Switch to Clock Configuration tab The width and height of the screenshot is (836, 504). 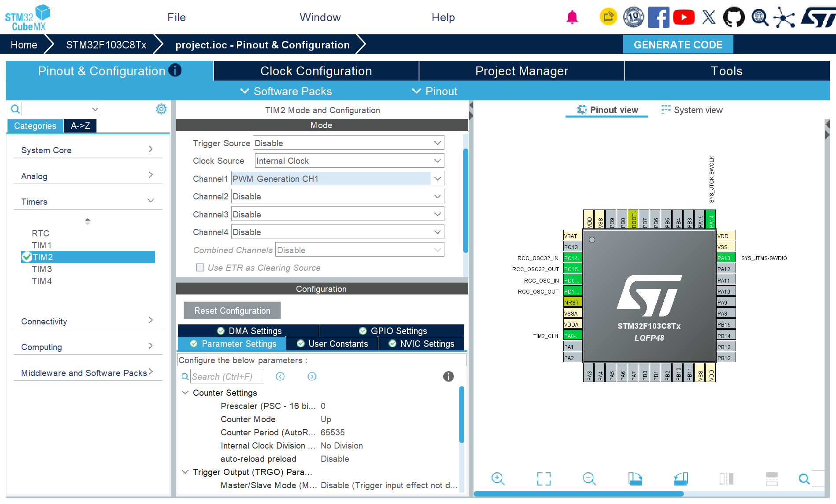(x=316, y=71)
